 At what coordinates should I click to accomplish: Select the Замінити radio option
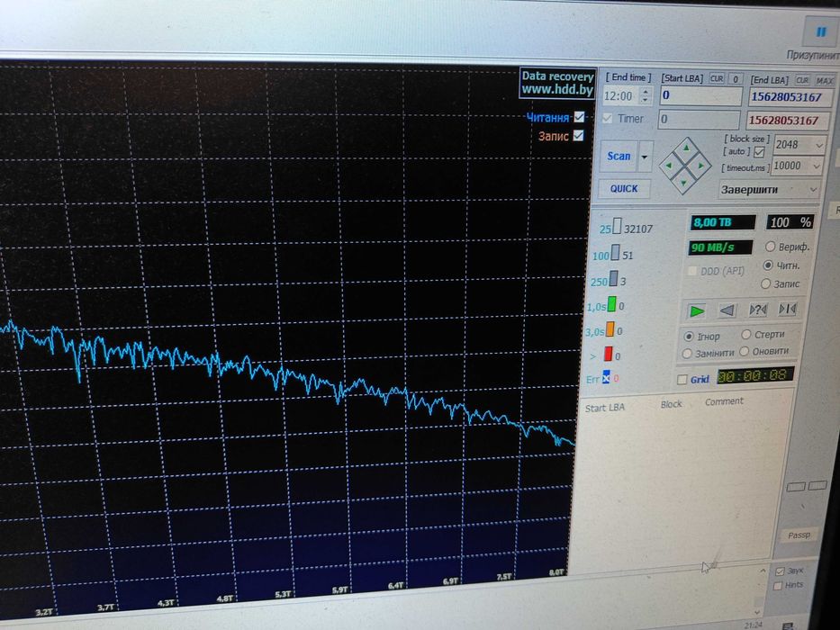(687, 354)
